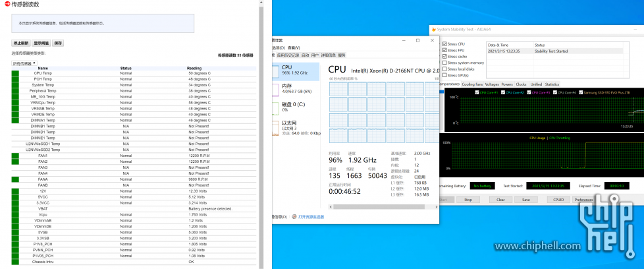This screenshot has height=269, width=644.
Task: Switch to Voltages tab in AIDA64
Action: pos(492,84)
